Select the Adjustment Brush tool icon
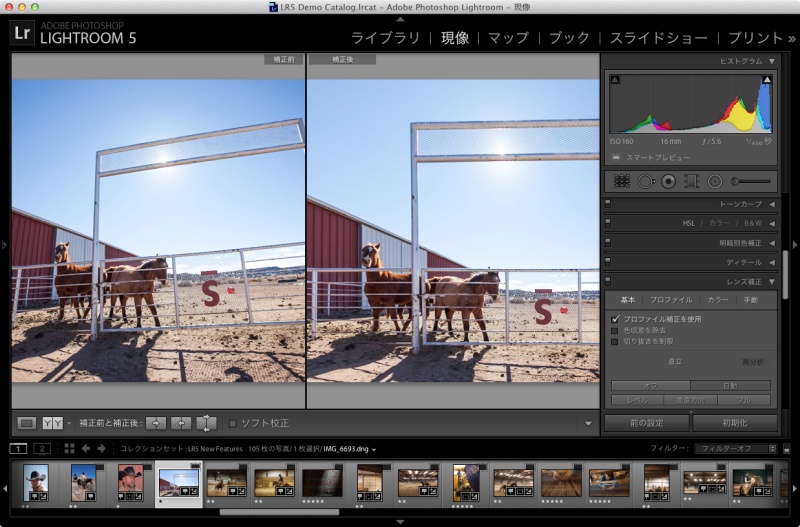Screen dimensions: 800x527 click(x=750, y=181)
